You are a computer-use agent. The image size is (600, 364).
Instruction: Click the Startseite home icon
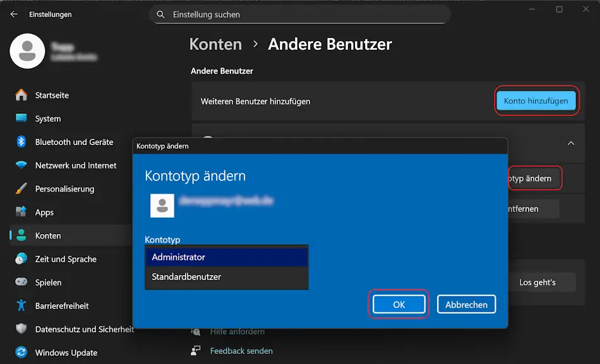point(21,95)
